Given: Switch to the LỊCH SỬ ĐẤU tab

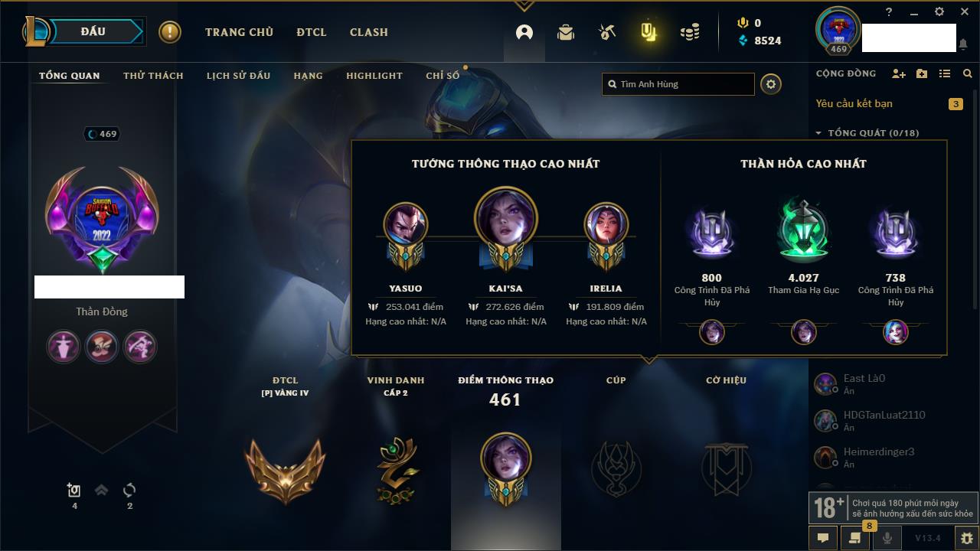Looking at the screenshot, I should tap(238, 76).
